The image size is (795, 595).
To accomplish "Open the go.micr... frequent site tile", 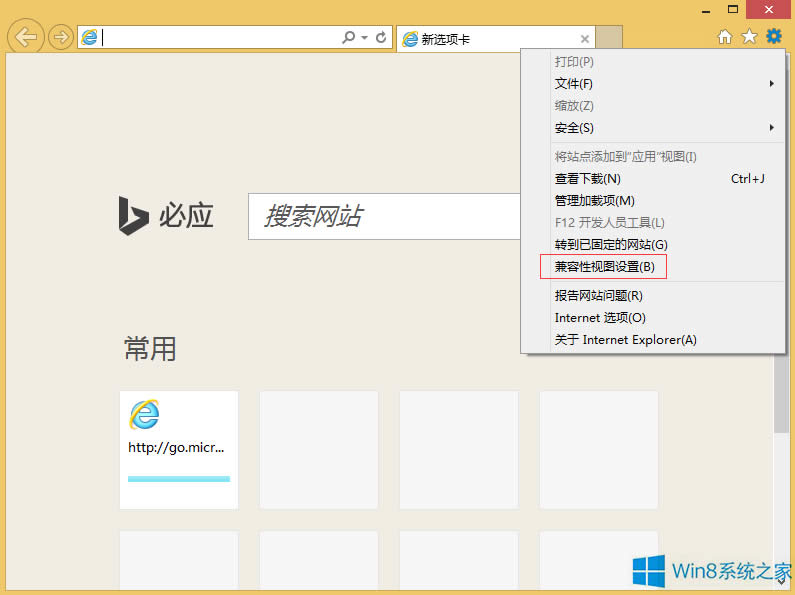I will (x=179, y=449).
